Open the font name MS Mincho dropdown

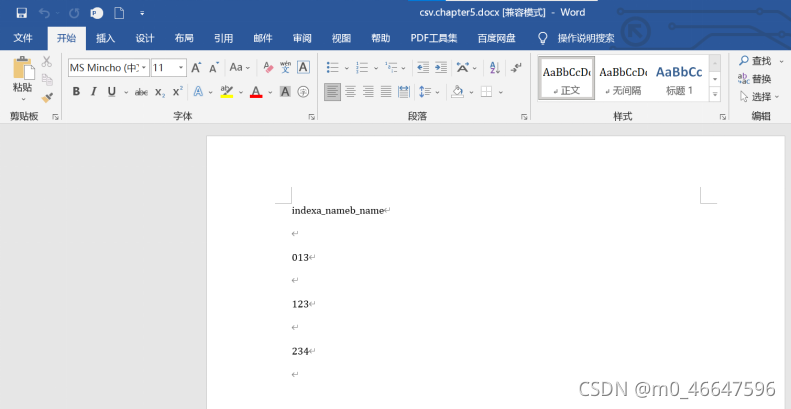tap(144, 68)
